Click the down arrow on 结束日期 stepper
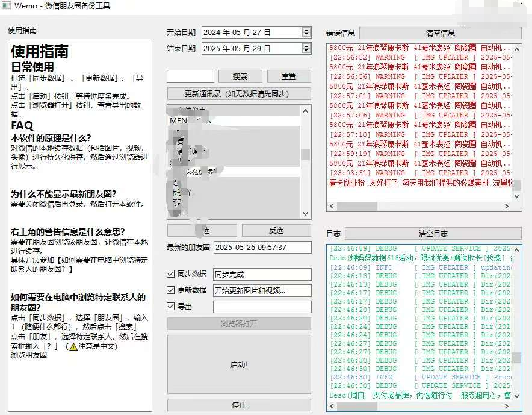This screenshot has width=532, height=415. [x=306, y=51]
